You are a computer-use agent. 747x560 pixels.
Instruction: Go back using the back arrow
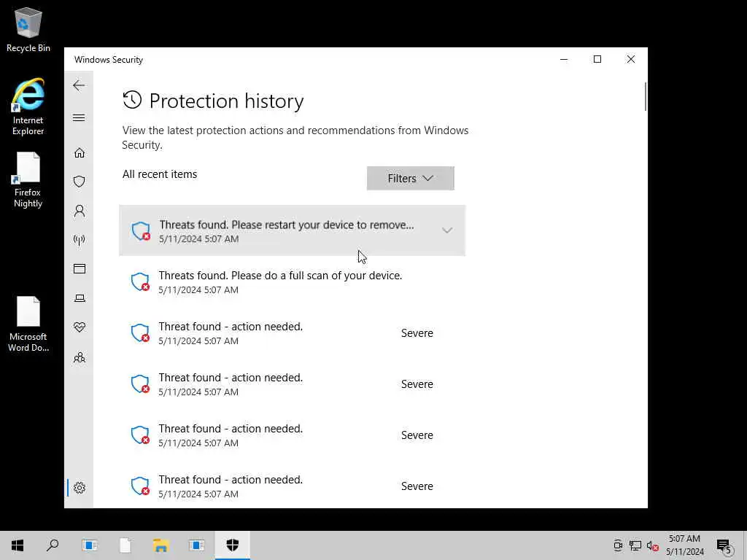(79, 85)
